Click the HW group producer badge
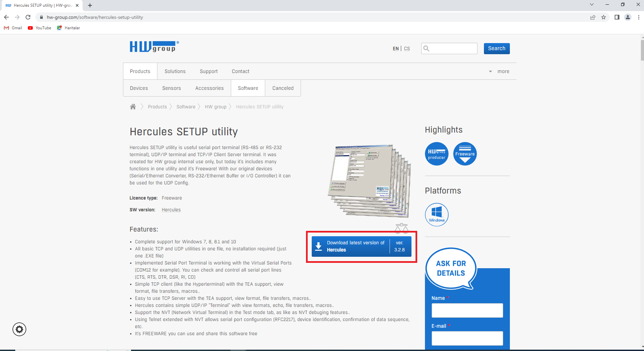The width and height of the screenshot is (644, 351). coord(436,154)
